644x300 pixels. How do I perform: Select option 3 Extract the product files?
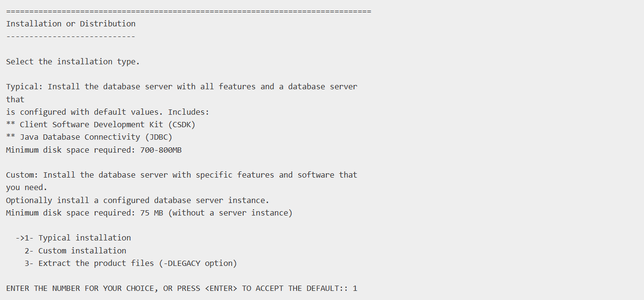click(131, 263)
